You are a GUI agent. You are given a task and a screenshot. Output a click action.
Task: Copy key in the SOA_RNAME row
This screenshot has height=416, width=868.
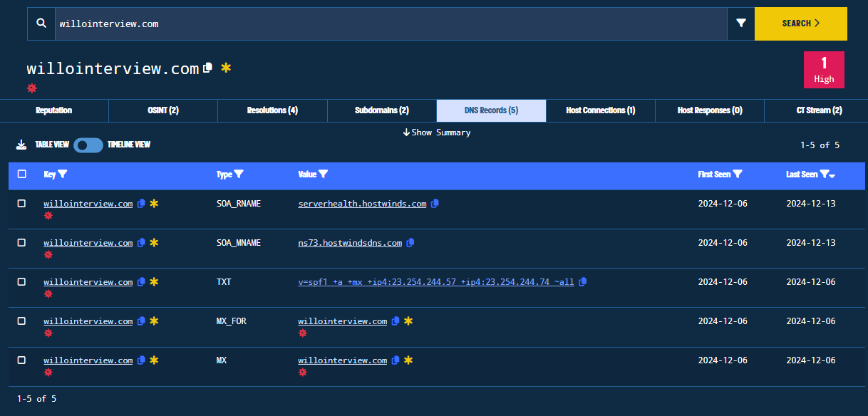tap(141, 204)
